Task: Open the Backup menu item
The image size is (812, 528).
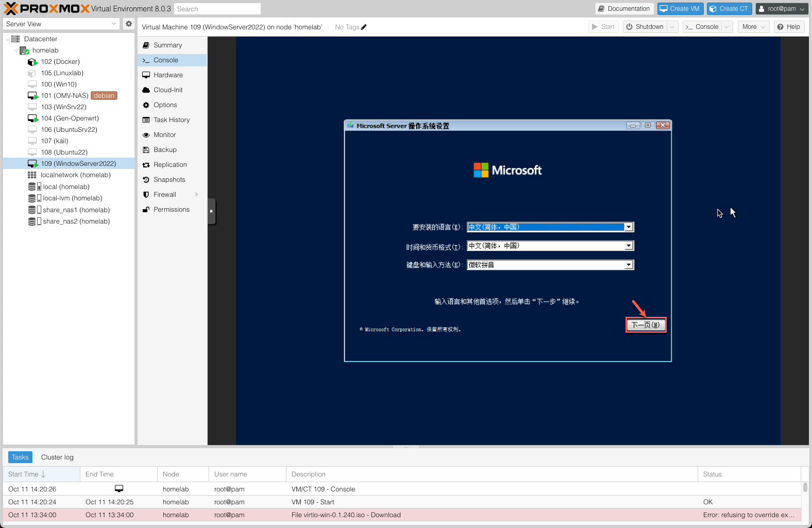Action: 172,150
